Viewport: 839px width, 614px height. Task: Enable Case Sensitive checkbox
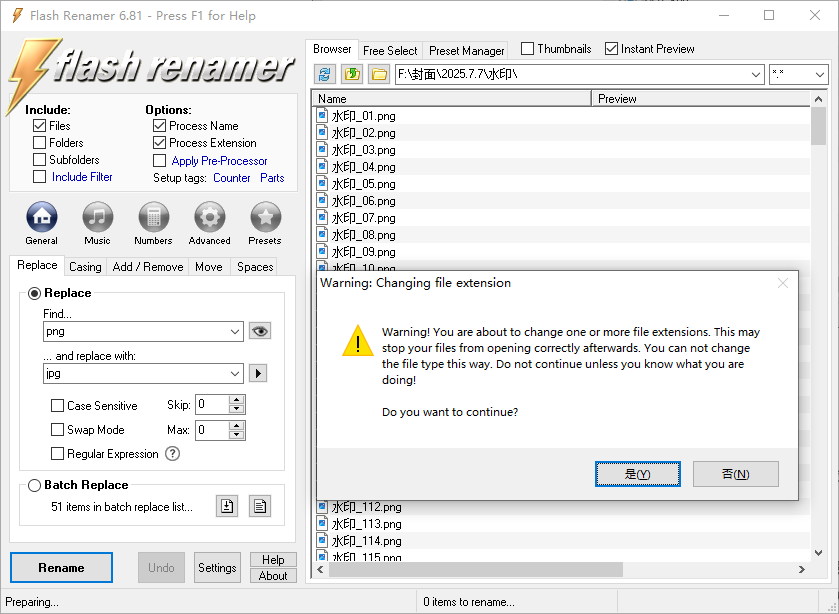click(57, 406)
